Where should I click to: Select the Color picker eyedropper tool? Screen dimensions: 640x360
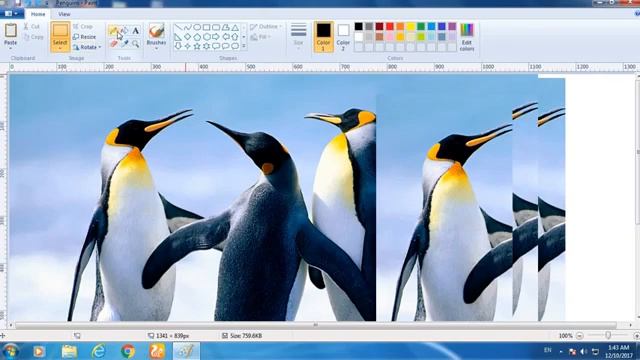[125, 43]
